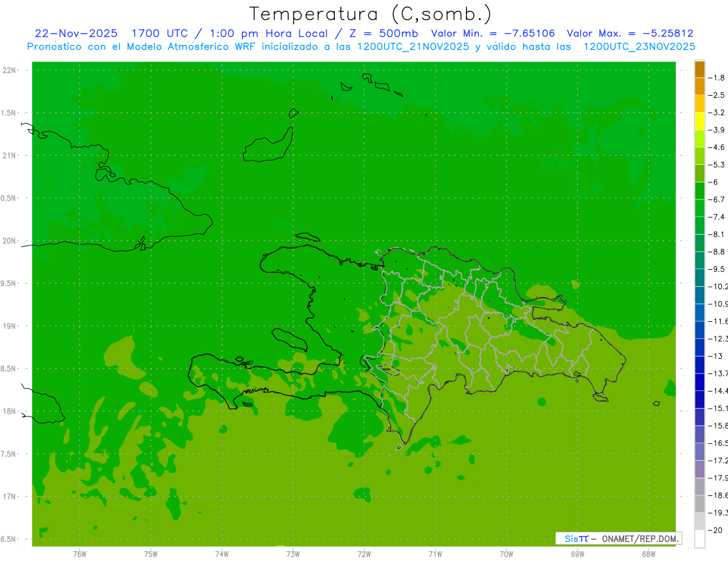This screenshot has width=728, height=562.
Task: Click the "70W" longitude label
Action: click(507, 554)
